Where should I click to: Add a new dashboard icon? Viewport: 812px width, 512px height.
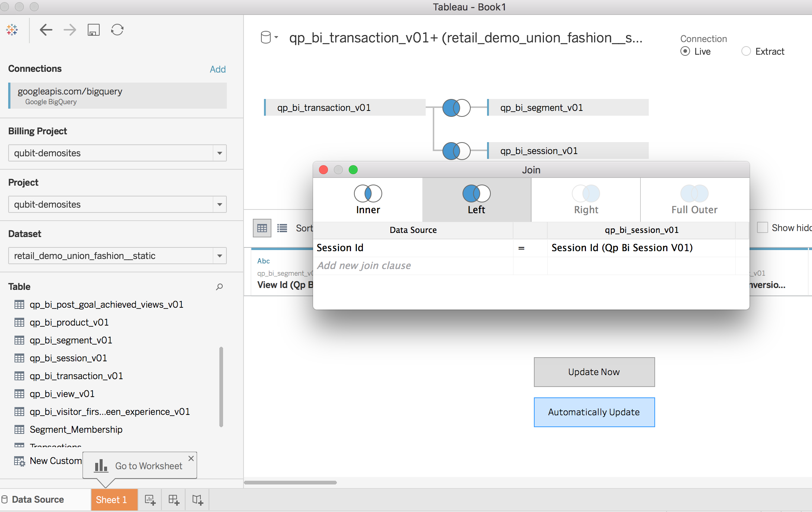tap(174, 499)
